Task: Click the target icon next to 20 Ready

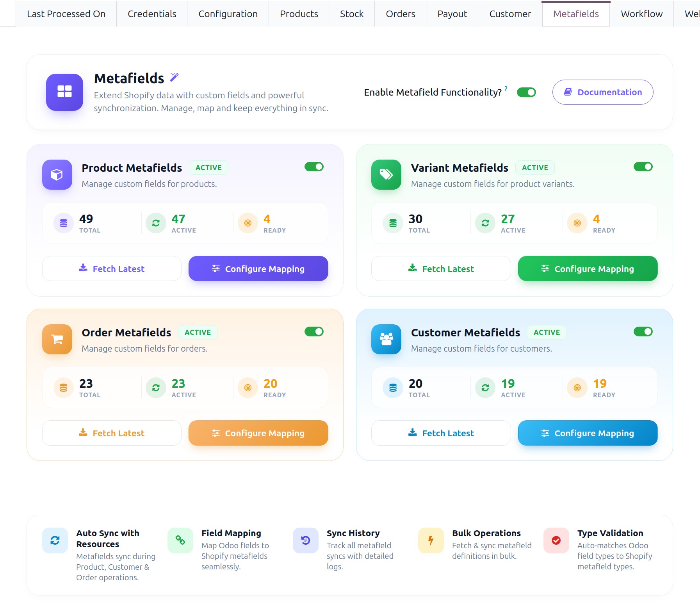Action: click(x=248, y=388)
